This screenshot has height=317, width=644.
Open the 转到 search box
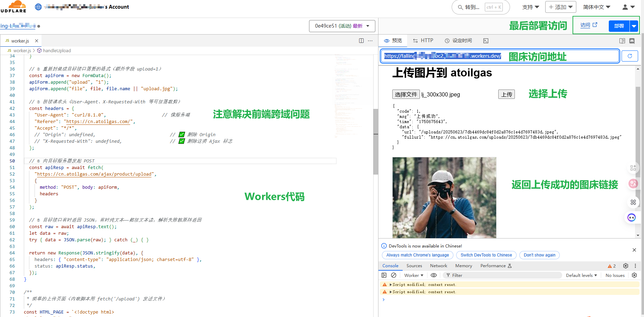(x=480, y=7)
